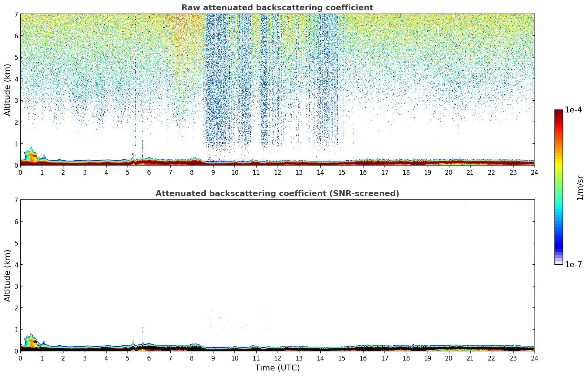Click the top plot's 'Altitude (km)' label

point(7,90)
